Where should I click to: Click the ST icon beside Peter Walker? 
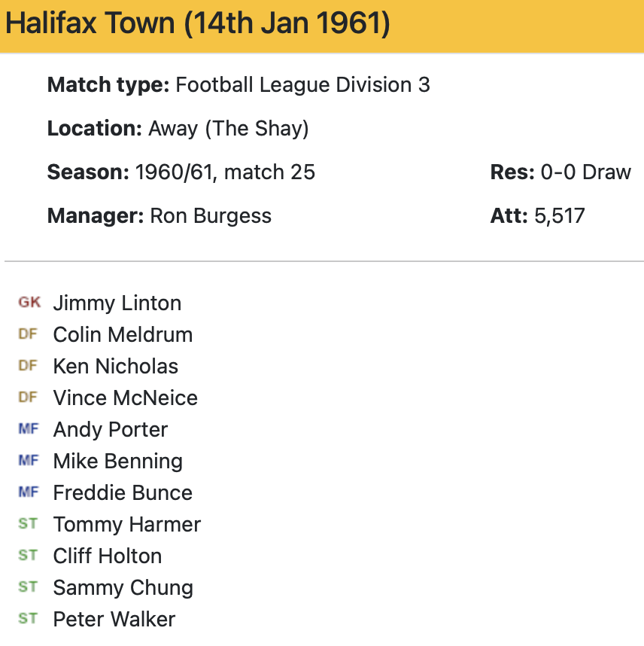tap(28, 619)
